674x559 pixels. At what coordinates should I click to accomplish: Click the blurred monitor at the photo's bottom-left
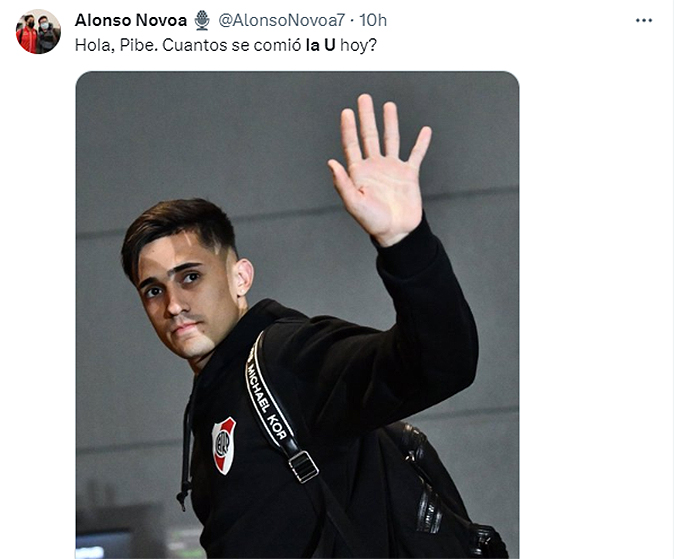click(103, 544)
